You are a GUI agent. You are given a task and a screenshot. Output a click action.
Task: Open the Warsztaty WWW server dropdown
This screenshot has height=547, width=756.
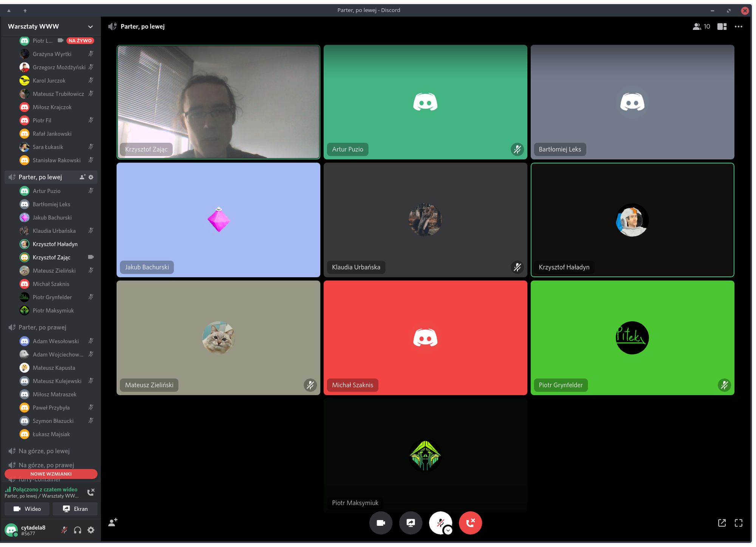coord(51,26)
